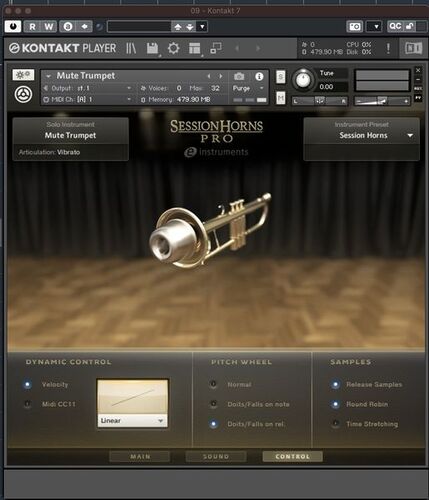Viewport: 429px width, 500px height.
Task: Toggle the Time Stretching option
Action: (x=335, y=424)
